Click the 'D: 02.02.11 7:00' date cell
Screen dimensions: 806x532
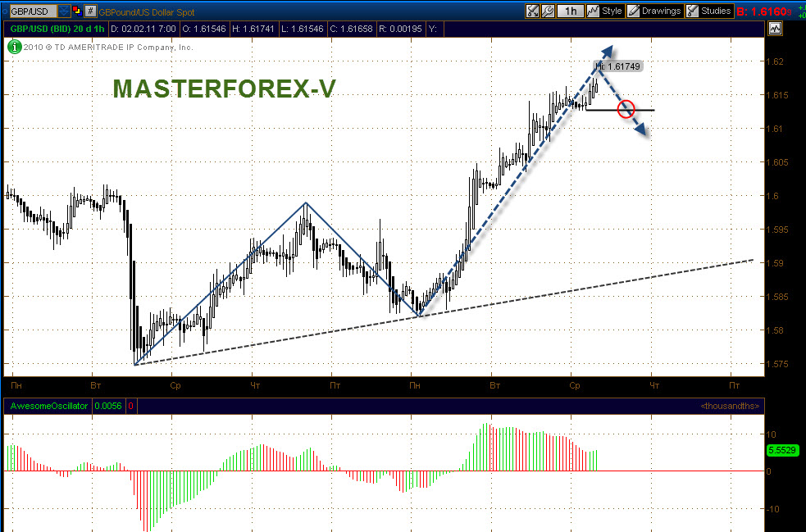point(143,29)
